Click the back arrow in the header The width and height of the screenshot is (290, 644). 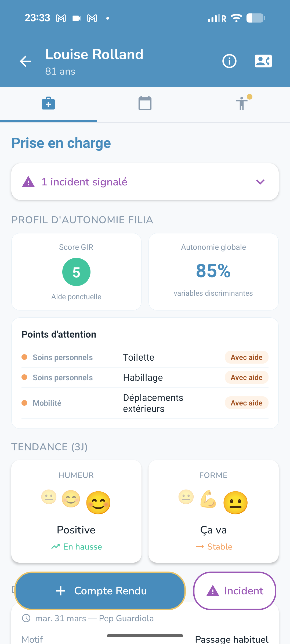26,61
